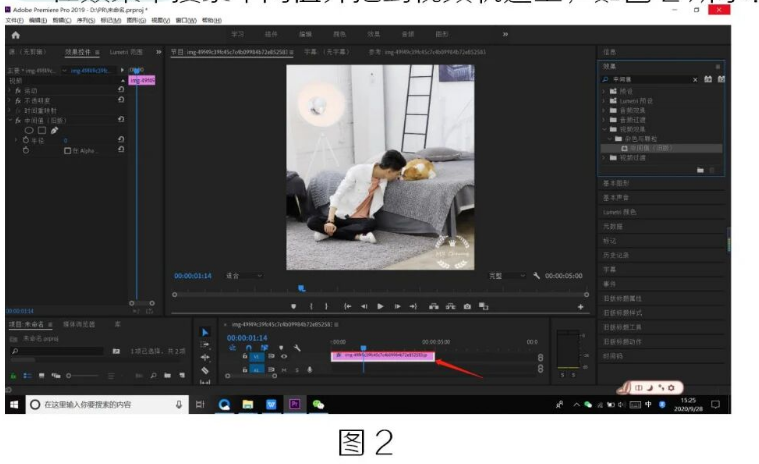Export frame with camera icon
The height and width of the screenshot is (464, 759).
pyautogui.click(x=467, y=306)
